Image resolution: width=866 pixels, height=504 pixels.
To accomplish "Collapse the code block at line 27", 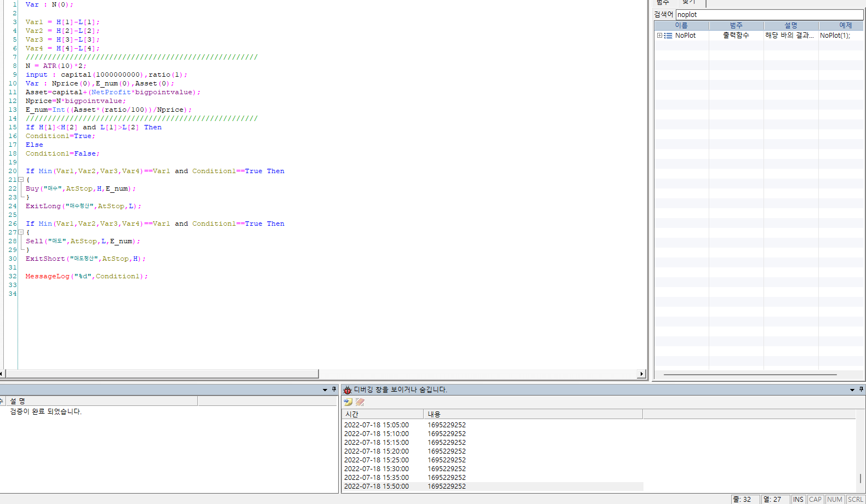I will point(21,232).
